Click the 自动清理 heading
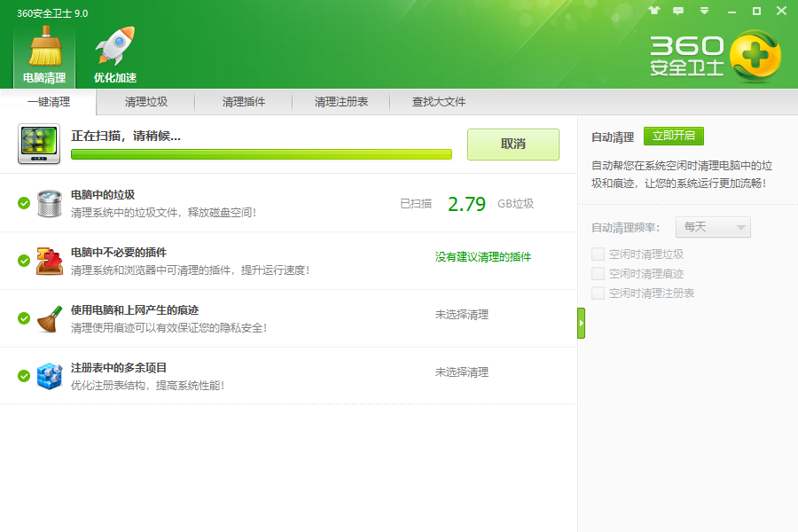798x532 pixels. pyautogui.click(x=613, y=137)
